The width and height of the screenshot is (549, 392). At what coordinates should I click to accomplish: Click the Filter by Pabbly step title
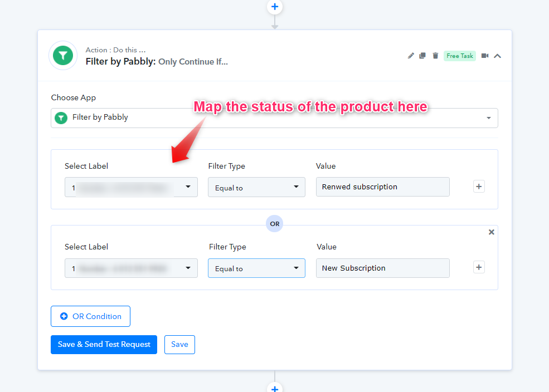(x=157, y=62)
